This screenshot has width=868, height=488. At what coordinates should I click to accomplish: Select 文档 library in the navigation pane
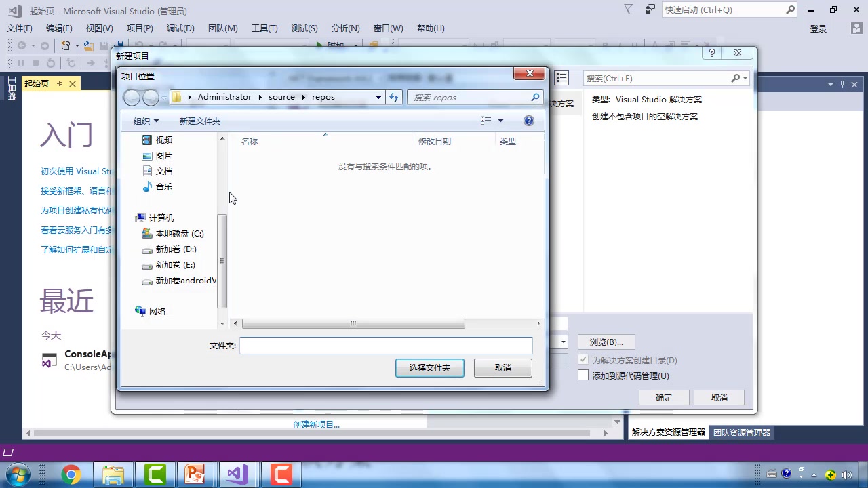[x=157, y=171]
